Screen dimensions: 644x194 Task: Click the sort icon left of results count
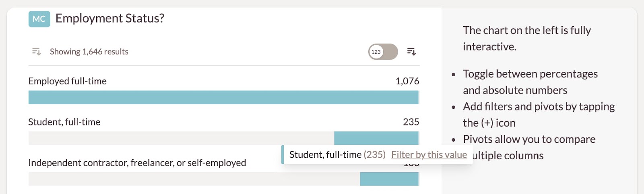pos(37,52)
